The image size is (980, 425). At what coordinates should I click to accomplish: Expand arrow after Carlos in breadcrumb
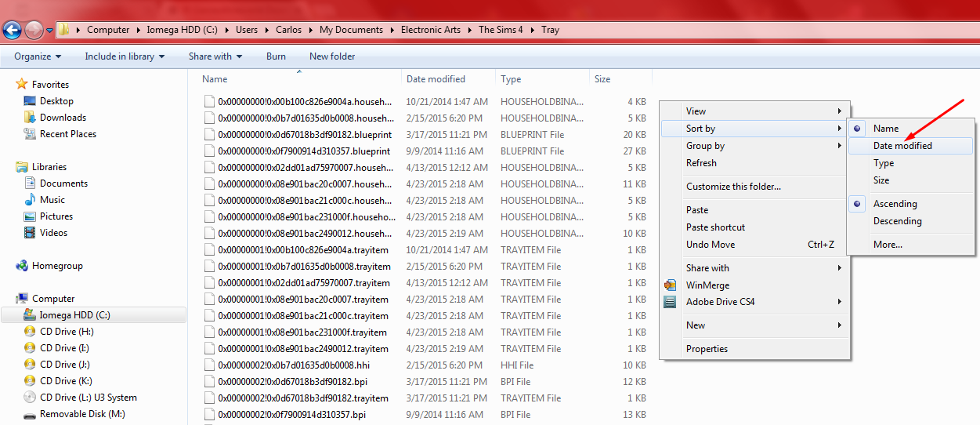click(x=311, y=30)
